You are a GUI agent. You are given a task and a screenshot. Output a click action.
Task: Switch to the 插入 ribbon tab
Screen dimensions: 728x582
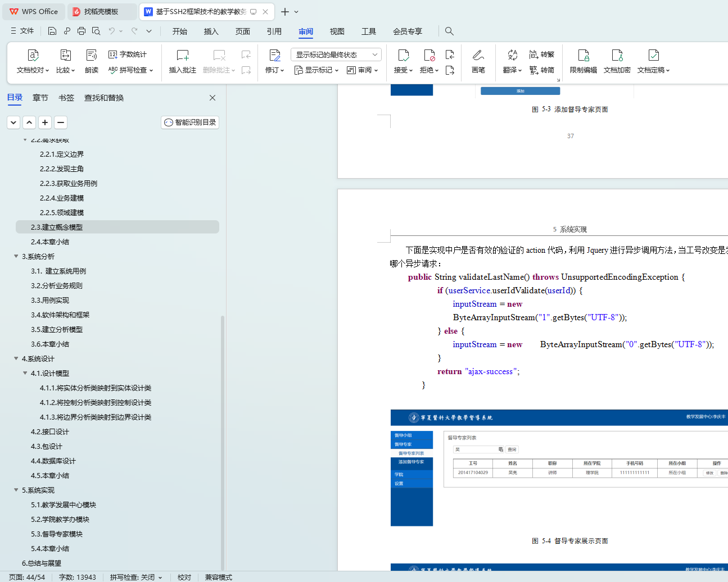(211, 31)
